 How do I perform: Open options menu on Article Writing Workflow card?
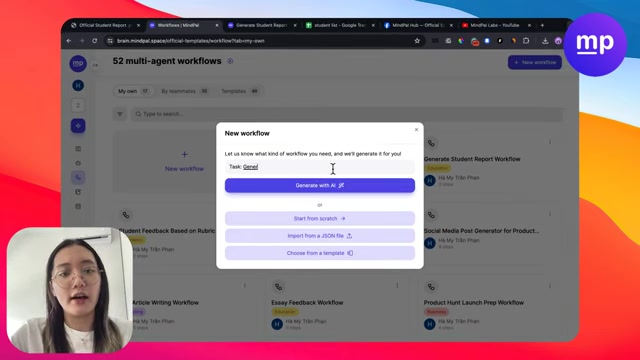(244, 286)
